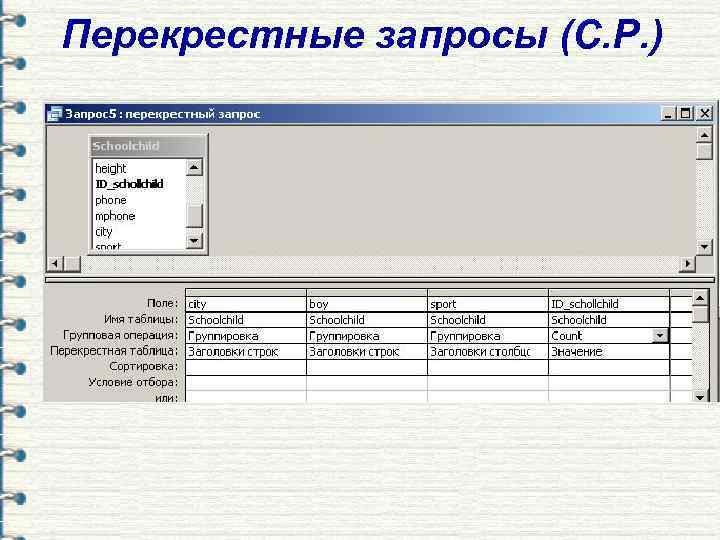Click design grid scroll down arrow
720x540 pixels.
700,397
